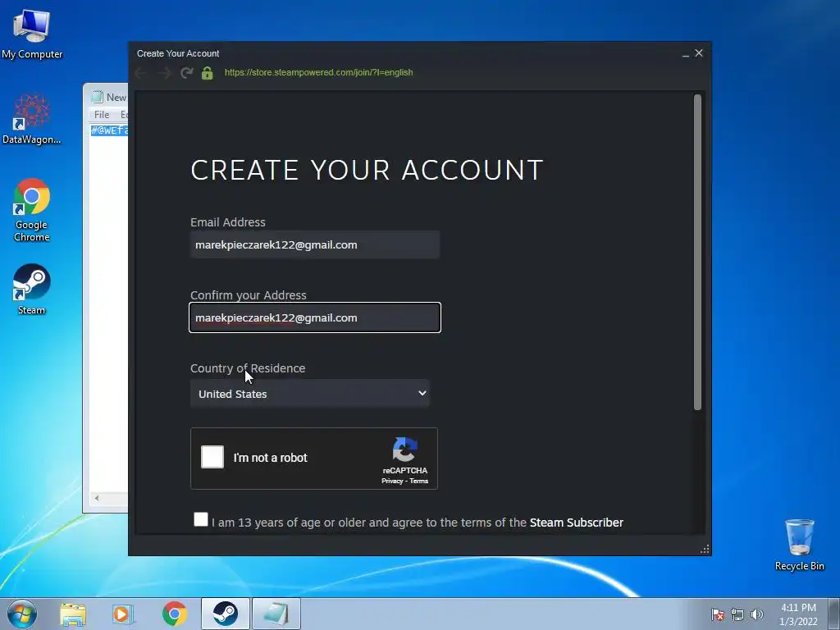The image size is (840, 630).
Task: Launch Windows Media Player from the taskbar
Action: (122, 614)
